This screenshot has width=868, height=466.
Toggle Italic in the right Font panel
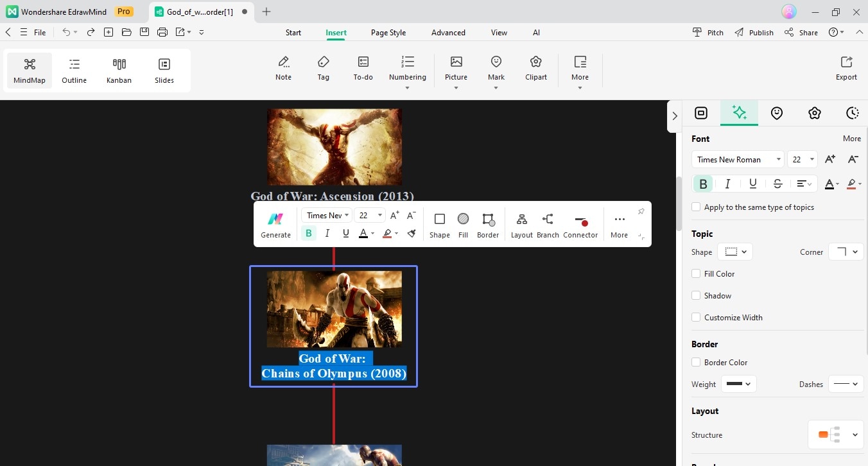coord(727,184)
